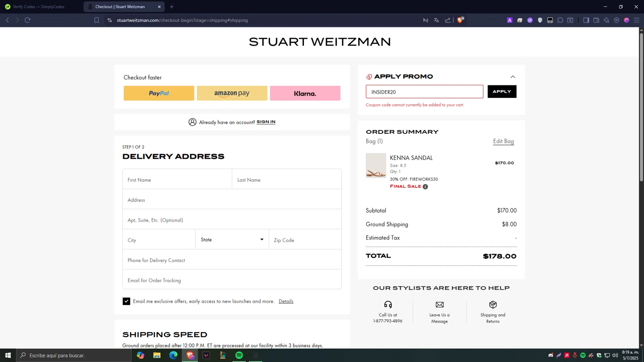Click the Edit Bag link
644x362 pixels.
point(503,141)
